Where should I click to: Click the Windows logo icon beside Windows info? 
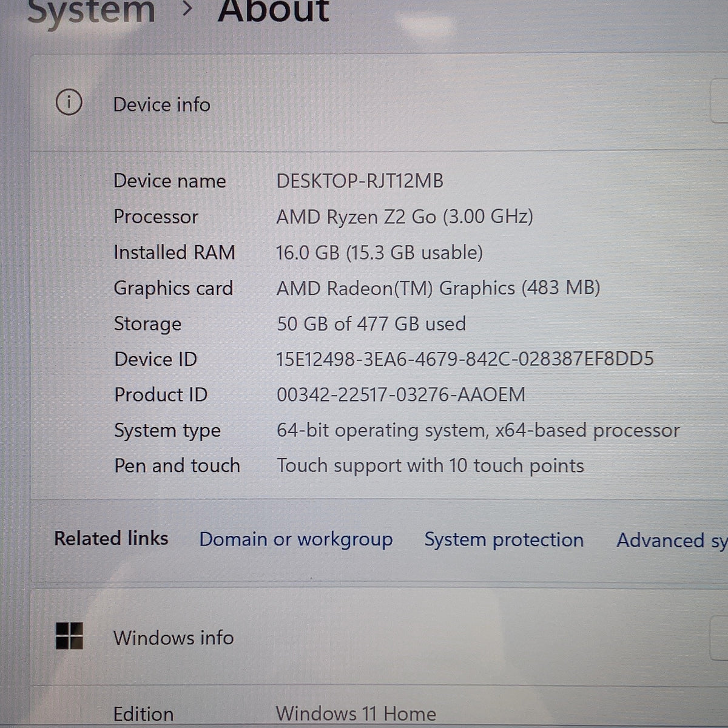69,636
